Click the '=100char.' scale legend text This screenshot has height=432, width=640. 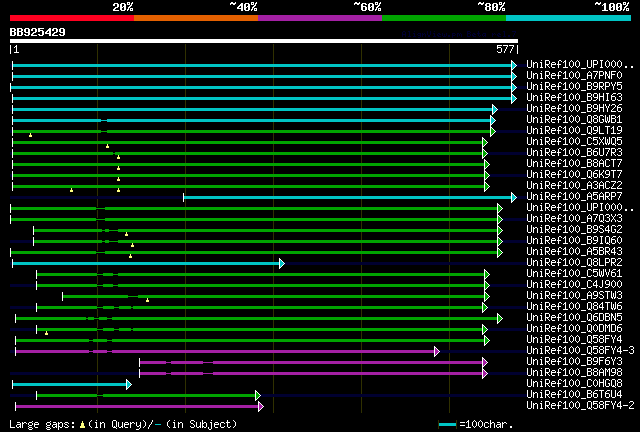[x=486, y=424]
